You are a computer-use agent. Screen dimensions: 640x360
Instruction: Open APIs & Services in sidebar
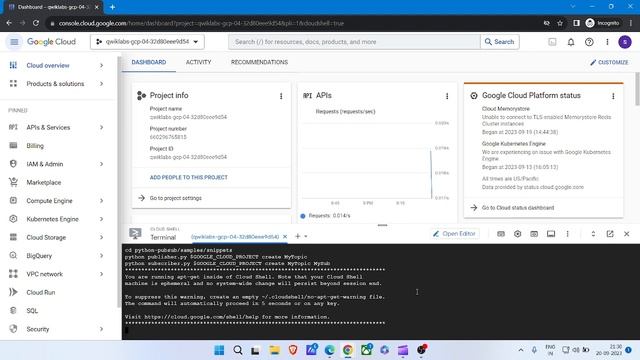[x=48, y=127]
